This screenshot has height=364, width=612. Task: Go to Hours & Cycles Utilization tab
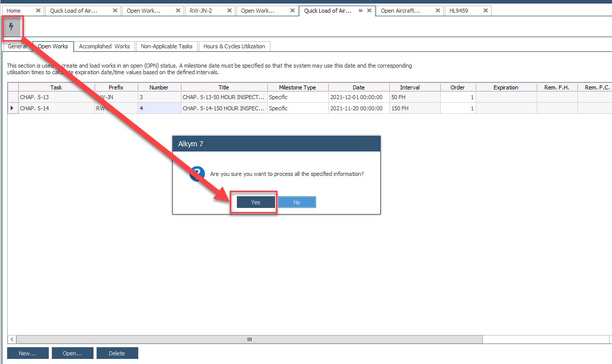(234, 46)
